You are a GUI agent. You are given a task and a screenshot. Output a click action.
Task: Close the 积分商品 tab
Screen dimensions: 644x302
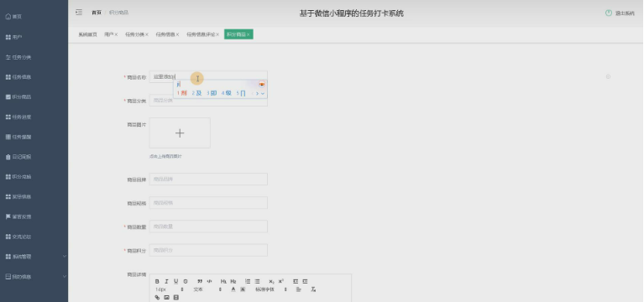click(x=249, y=34)
